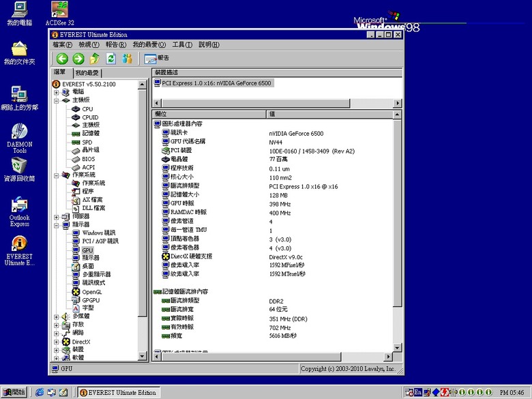
Task: Open the 檢視(V) menu
Action: 89,44
